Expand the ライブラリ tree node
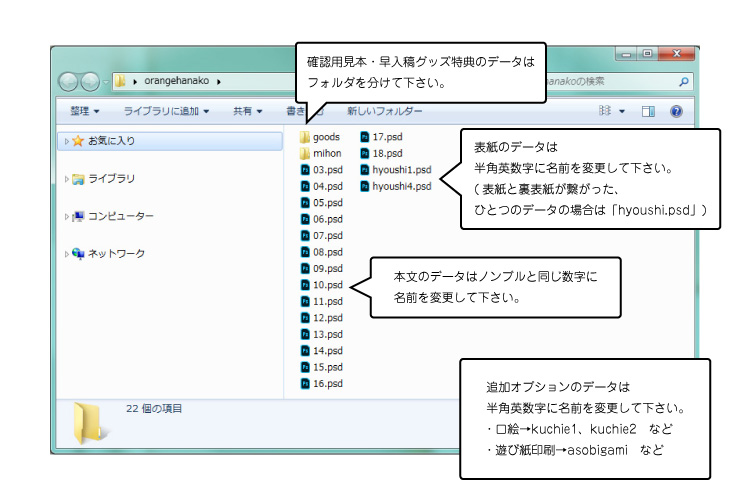This screenshot has width=750, height=500. pyautogui.click(x=67, y=179)
